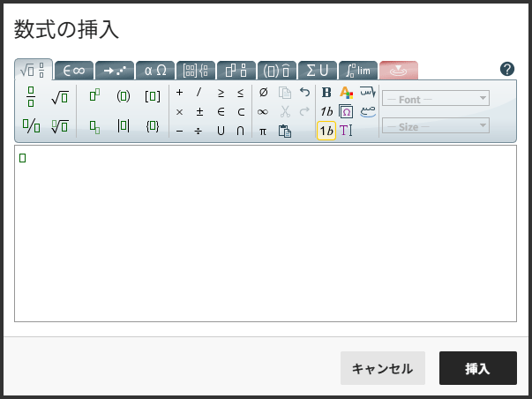This screenshot has width=532, height=399.
Task: Open the Font dropdown
Action: pyautogui.click(x=436, y=99)
